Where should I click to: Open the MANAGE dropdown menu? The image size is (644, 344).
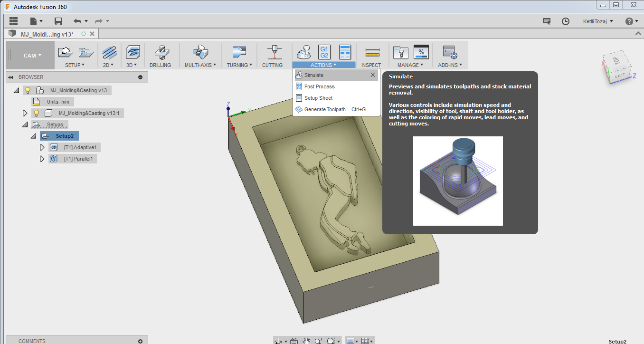click(x=410, y=65)
